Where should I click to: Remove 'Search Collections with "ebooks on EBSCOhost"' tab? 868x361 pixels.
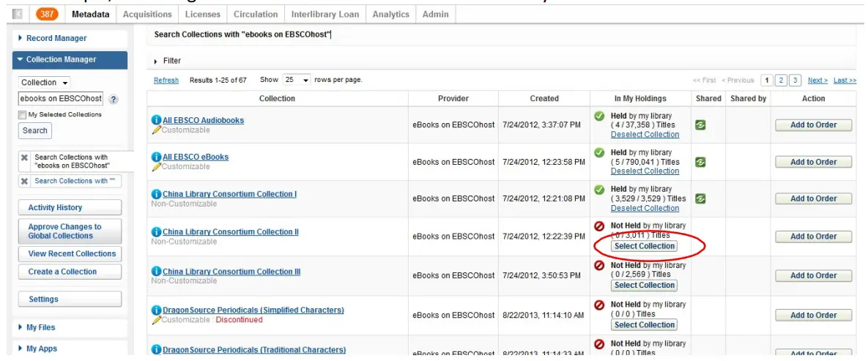(24, 157)
